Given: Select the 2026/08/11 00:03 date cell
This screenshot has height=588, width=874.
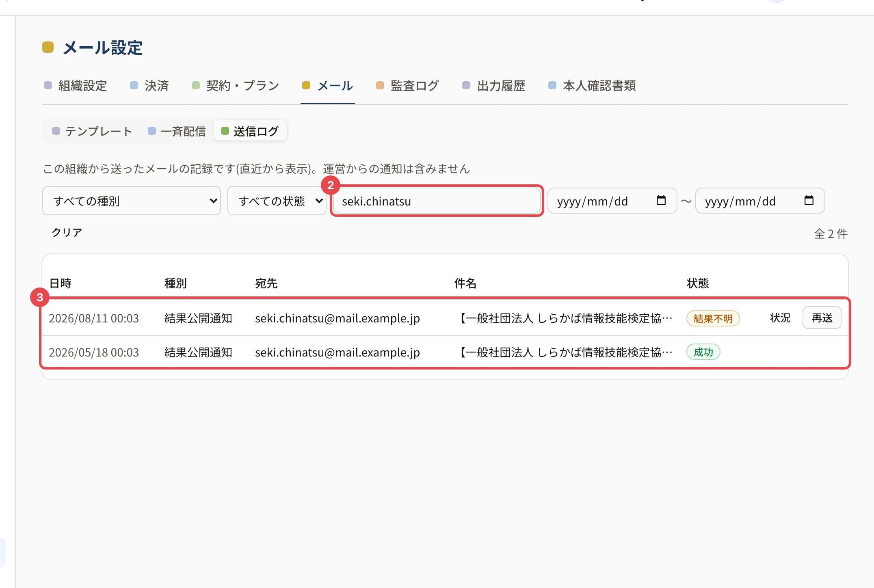Looking at the screenshot, I should pos(94,318).
